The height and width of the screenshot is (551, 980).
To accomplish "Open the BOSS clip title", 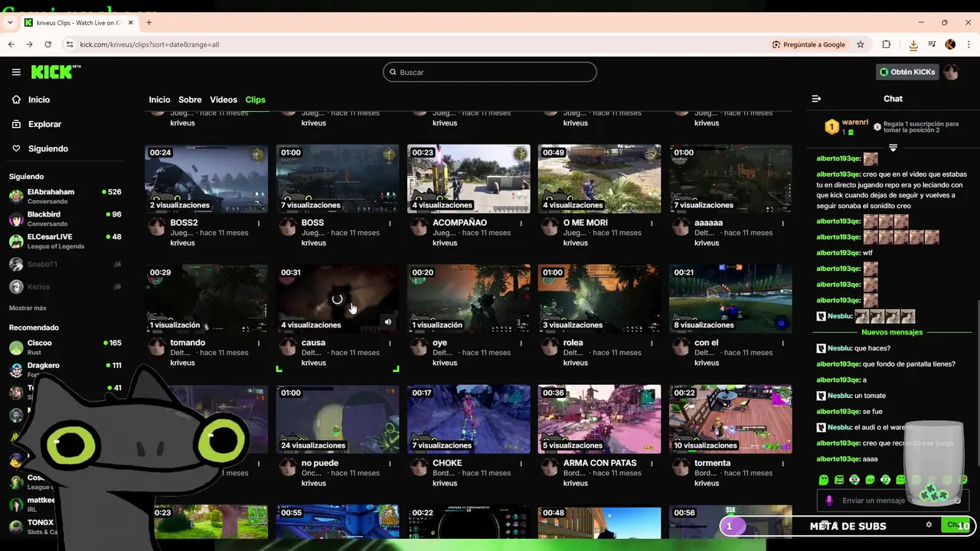I will (x=312, y=223).
